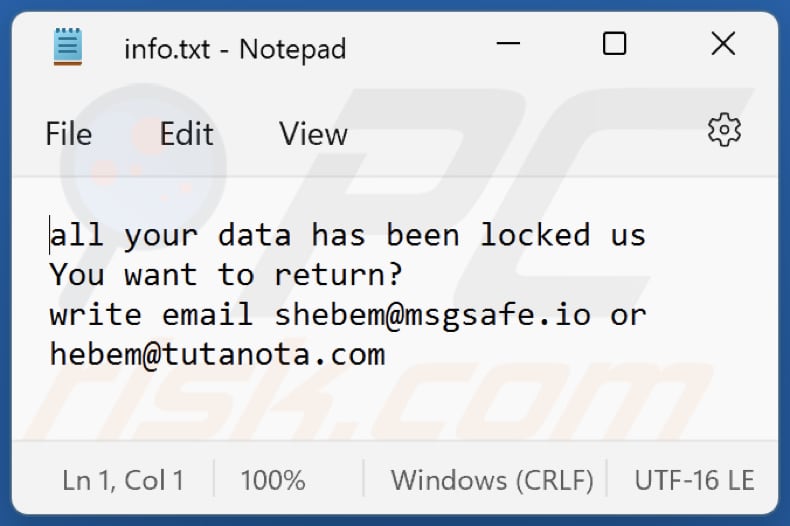Click the 'Ln 1, Col 1' status indicator
Viewport: 790px width, 526px height.
[x=122, y=480]
